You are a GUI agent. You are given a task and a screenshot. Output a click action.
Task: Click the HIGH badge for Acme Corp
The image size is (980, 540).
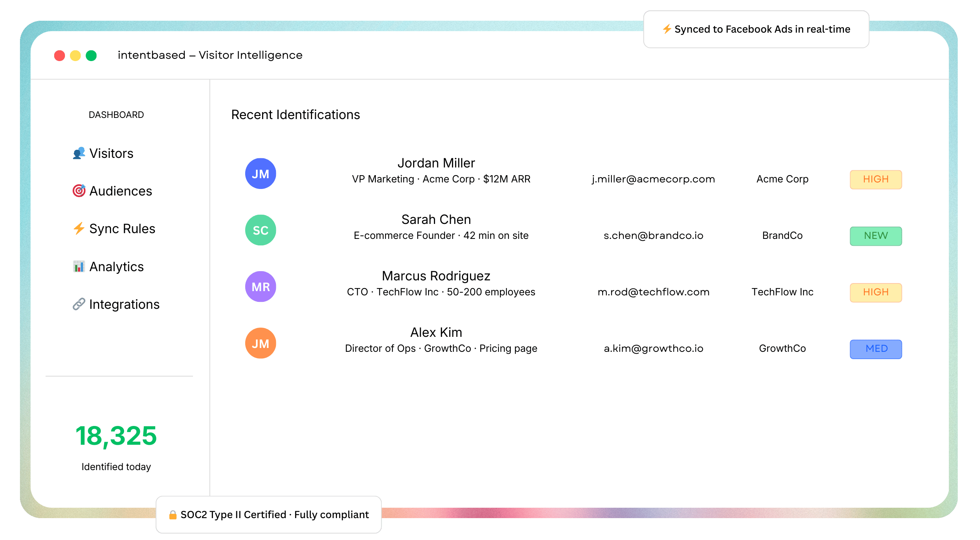tap(875, 179)
